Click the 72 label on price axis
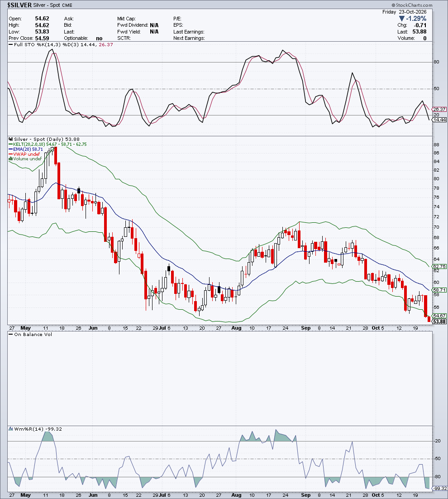Screen dimensions: 448x499 [x=436, y=217]
